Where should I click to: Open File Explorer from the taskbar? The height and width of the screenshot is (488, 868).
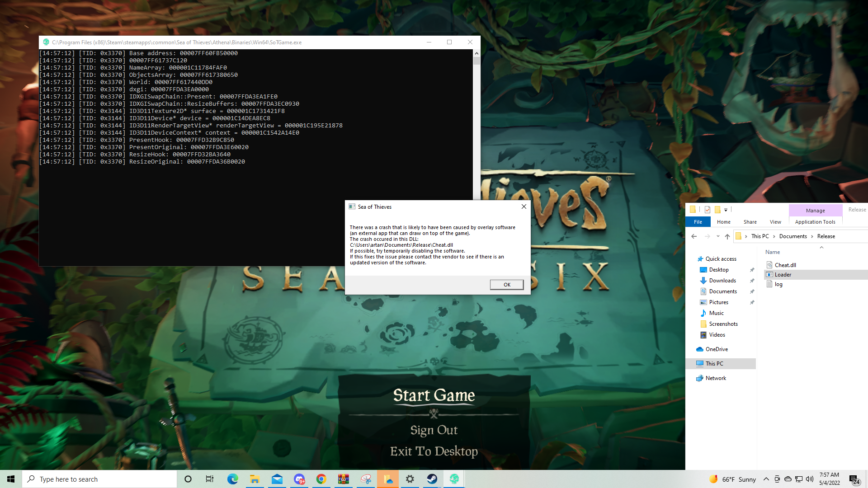click(255, 479)
